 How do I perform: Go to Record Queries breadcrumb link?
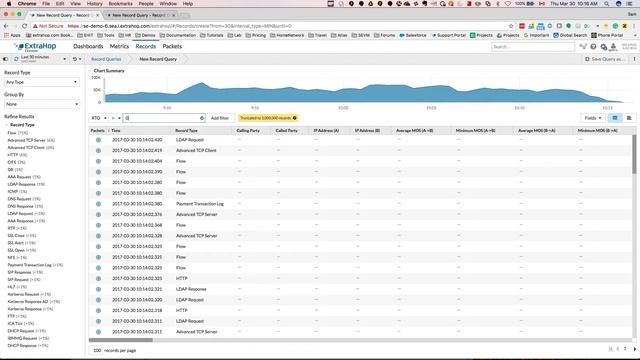tap(106, 59)
